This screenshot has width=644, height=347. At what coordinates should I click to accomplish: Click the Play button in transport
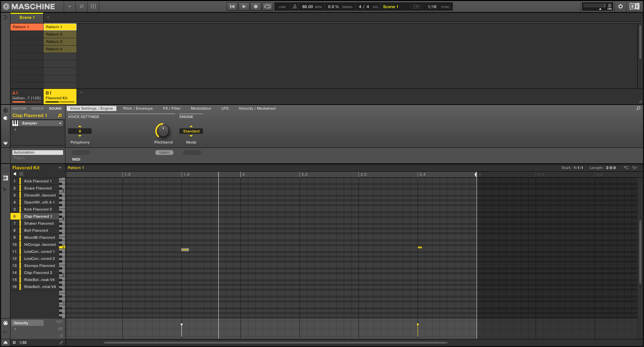[x=244, y=7]
